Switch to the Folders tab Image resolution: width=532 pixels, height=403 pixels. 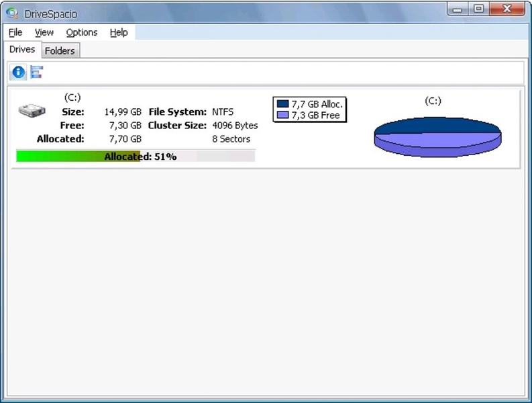(x=60, y=50)
